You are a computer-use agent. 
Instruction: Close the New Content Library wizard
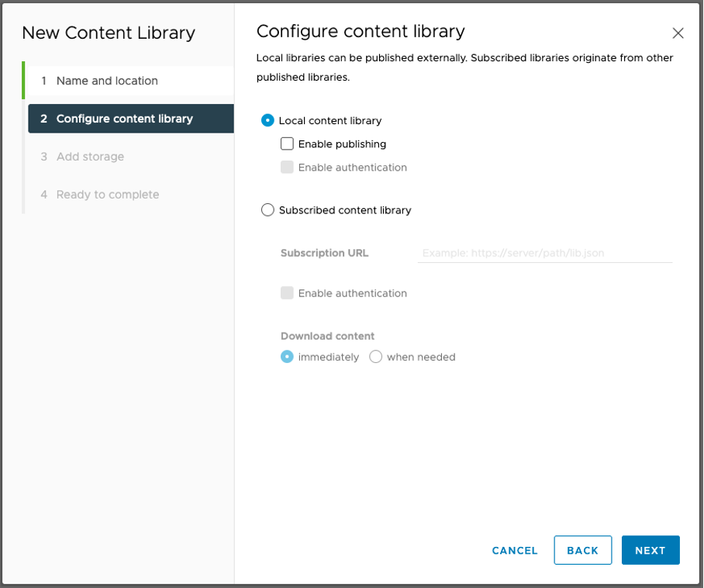pyautogui.click(x=678, y=33)
